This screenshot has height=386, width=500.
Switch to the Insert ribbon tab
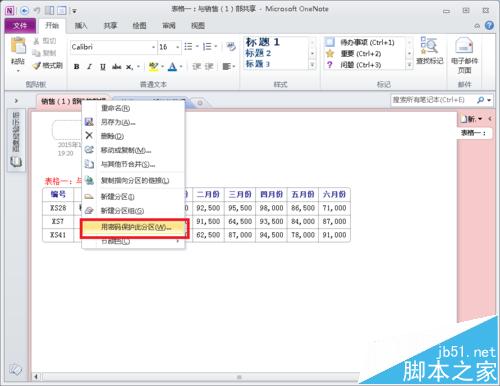(81, 26)
